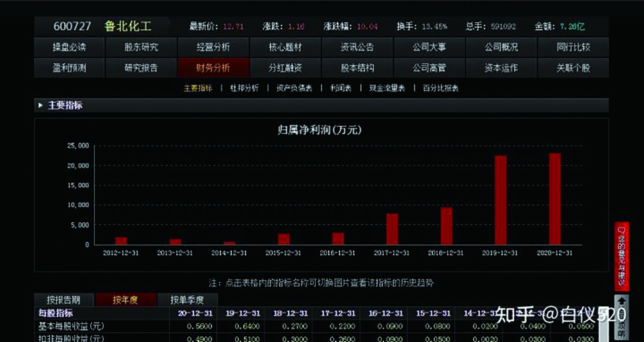Click the feedback speech-bubble icon on right edge
Screen dimensions: 644x342
point(621,230)
